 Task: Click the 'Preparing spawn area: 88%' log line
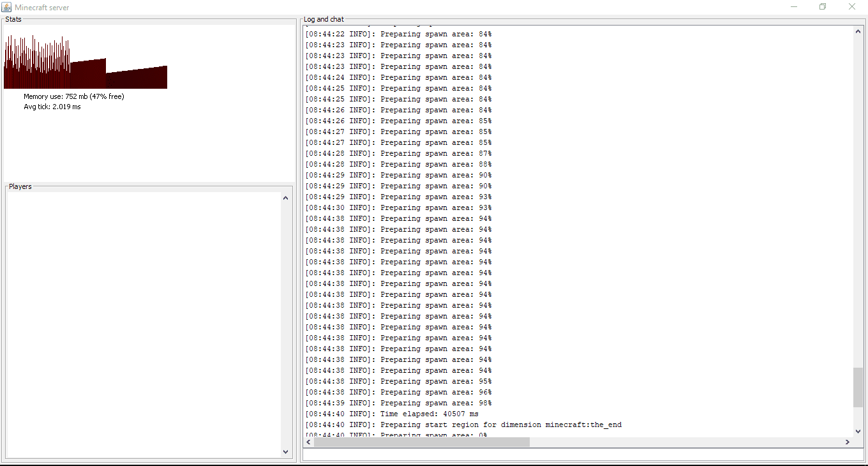pos(398,164)
